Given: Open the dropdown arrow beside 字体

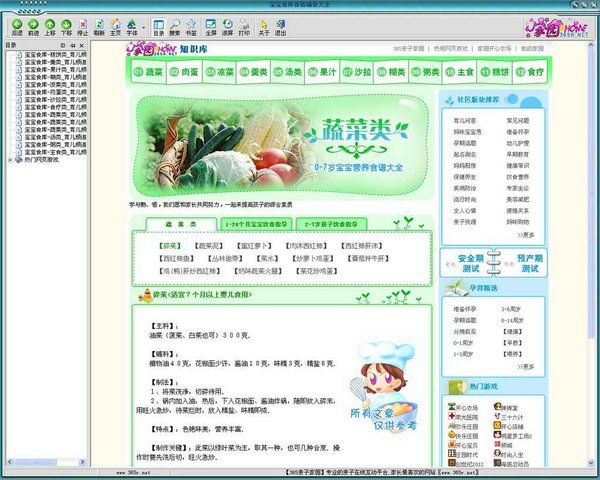Looking at the screenshot, I should point(144,27).
